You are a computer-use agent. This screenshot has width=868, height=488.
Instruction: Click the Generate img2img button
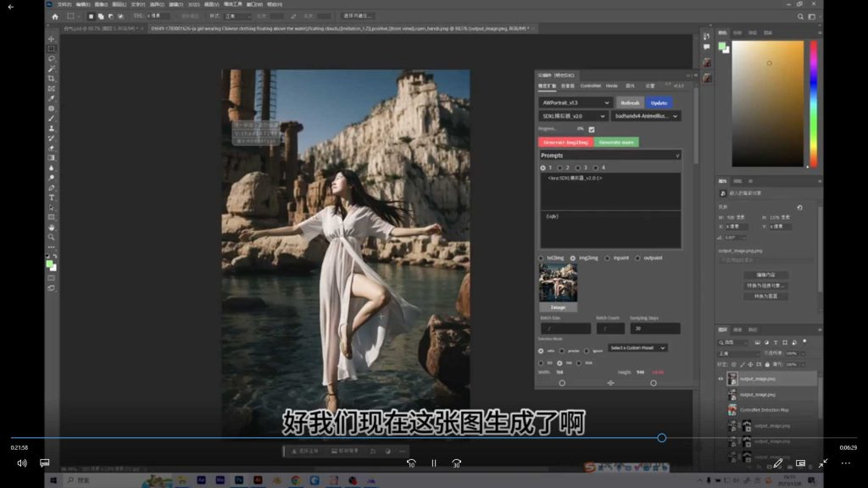(x=567, y=141)
